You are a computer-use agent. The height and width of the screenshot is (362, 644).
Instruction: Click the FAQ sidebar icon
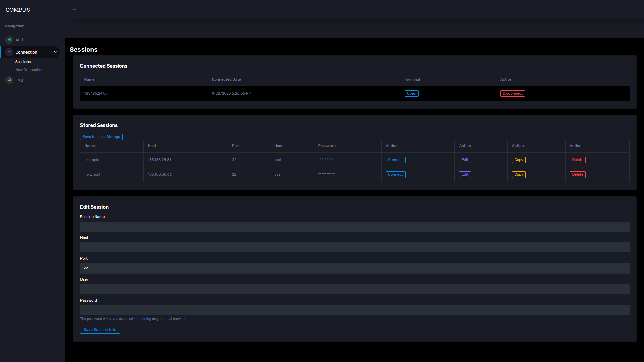[9, 80]
